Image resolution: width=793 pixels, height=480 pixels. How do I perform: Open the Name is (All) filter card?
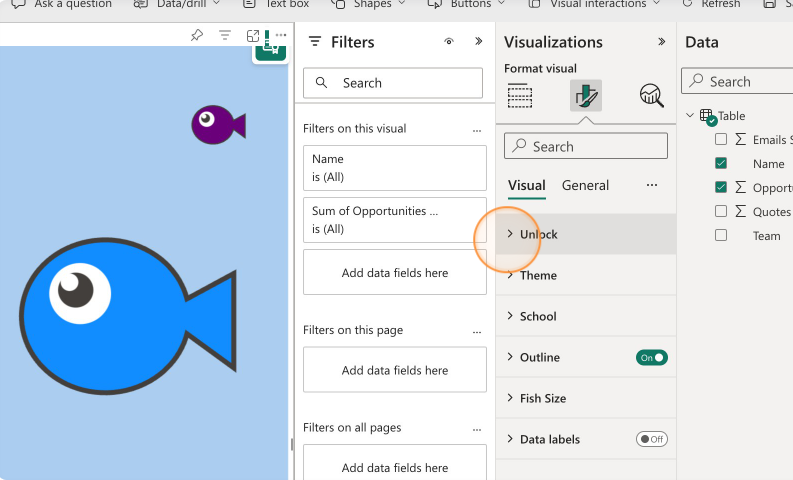point(395,168)
